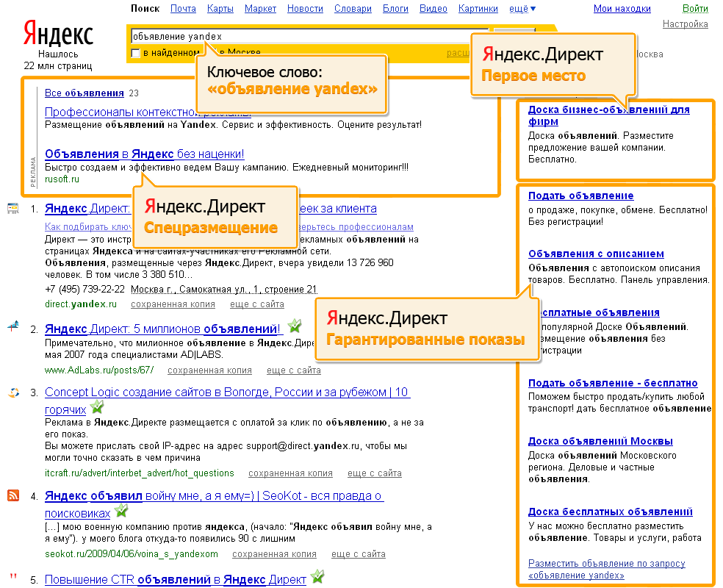This screenshot has width=723, height=588.
Task: Click the Yandex.Direct favicon beside result 1
Action: (12, 209)
